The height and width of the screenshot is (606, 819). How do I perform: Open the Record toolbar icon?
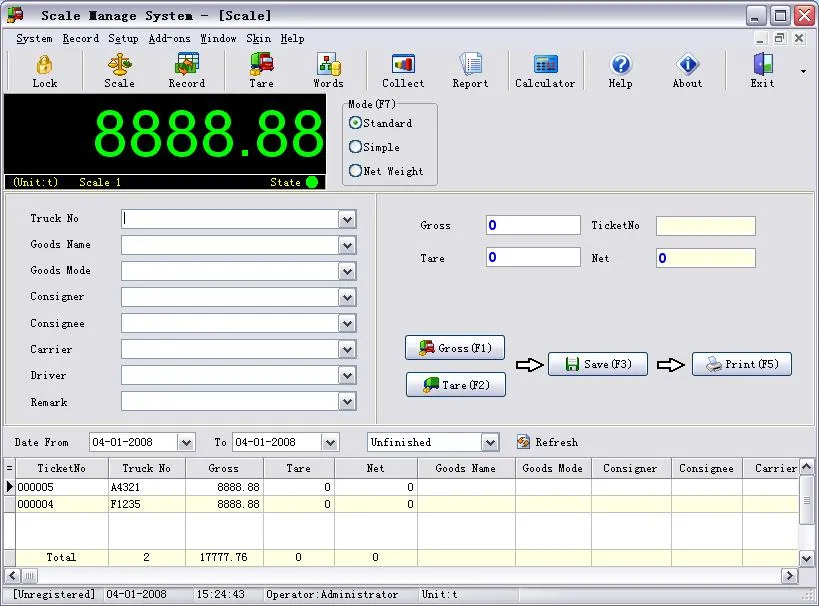(x=186, y=70)
